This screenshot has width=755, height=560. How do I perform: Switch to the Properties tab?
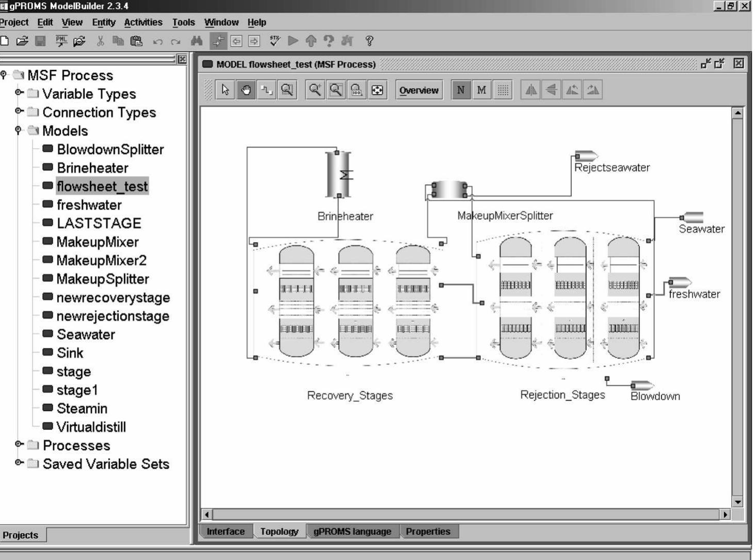[x=428, y=532]
